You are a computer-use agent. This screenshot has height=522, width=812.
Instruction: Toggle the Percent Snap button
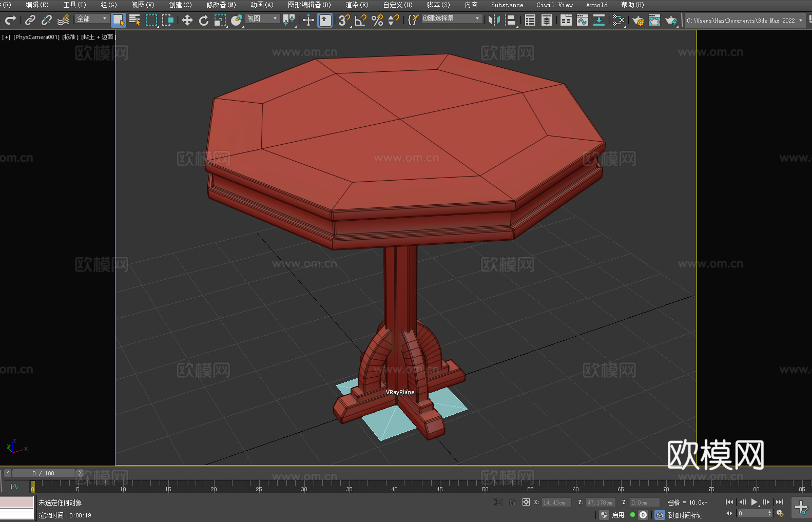pos(377,20)
